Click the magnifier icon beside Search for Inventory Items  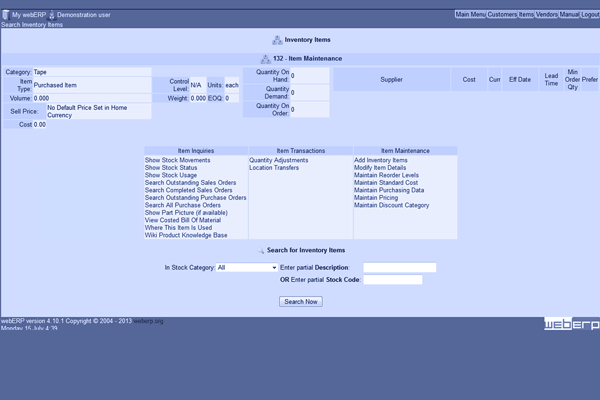[260, 250]
